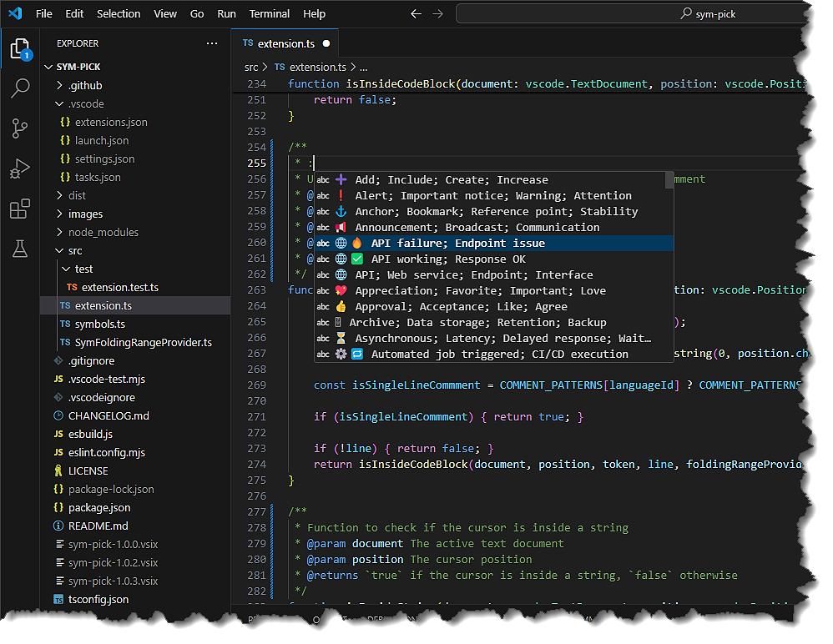Open Explorer's more actions ellipsis menu
This screenshot has height=644, width=833.
pyautogui.click(x=212, y=43)
